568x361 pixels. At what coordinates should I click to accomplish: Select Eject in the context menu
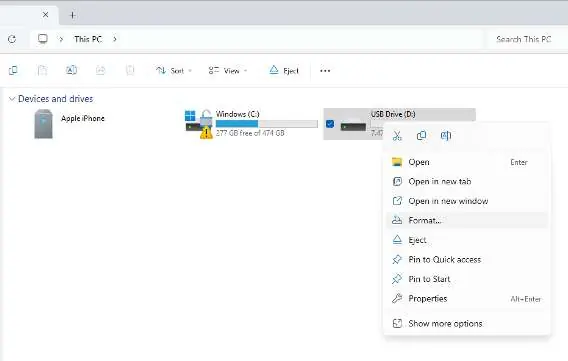(467, 240)
